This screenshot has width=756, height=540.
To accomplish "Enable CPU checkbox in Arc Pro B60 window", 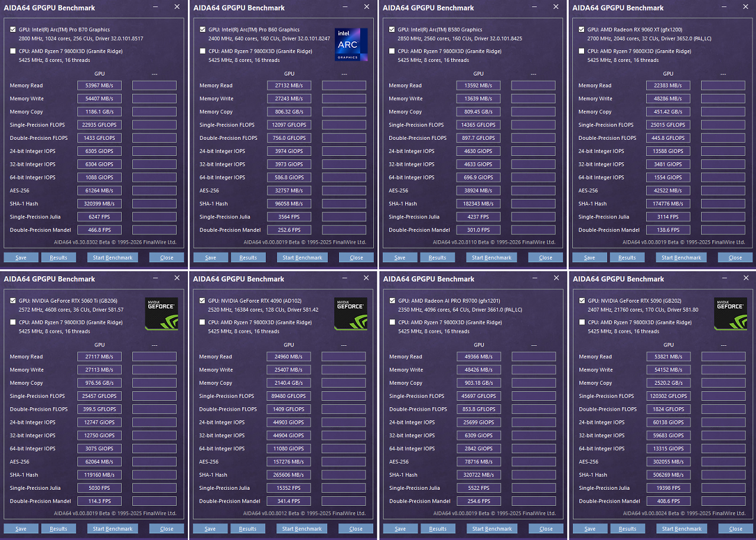I will tap(203, 51).
